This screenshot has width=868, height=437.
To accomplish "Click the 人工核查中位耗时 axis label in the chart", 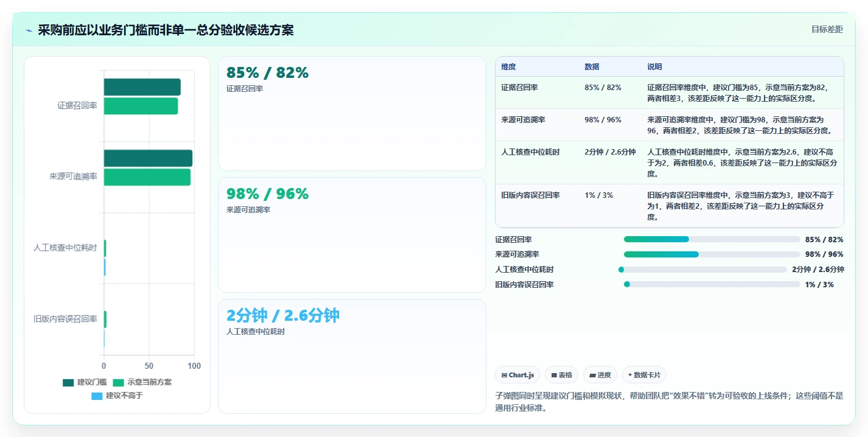I will tap(65, 248).
